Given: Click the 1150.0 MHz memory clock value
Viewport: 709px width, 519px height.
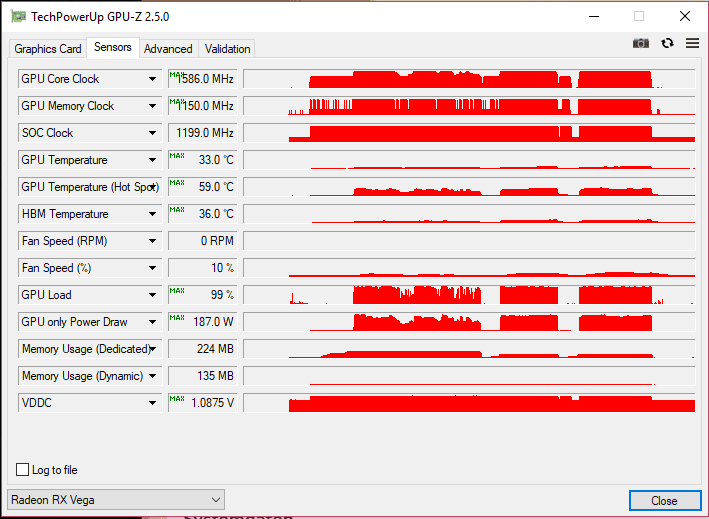Looking at the screenshot, I should coord(203,106).
